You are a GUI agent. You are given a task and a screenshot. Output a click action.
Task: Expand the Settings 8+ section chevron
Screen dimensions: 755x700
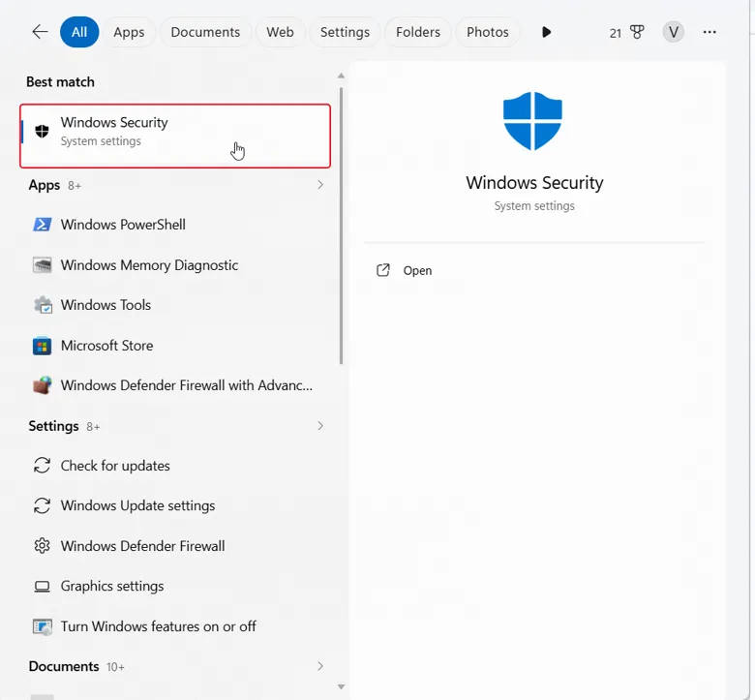tap(320, 426)
